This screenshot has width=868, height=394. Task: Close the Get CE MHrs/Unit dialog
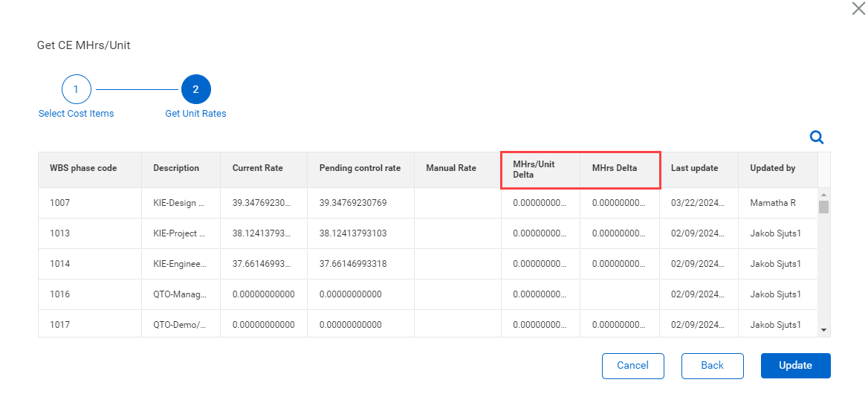coord(858,9)
